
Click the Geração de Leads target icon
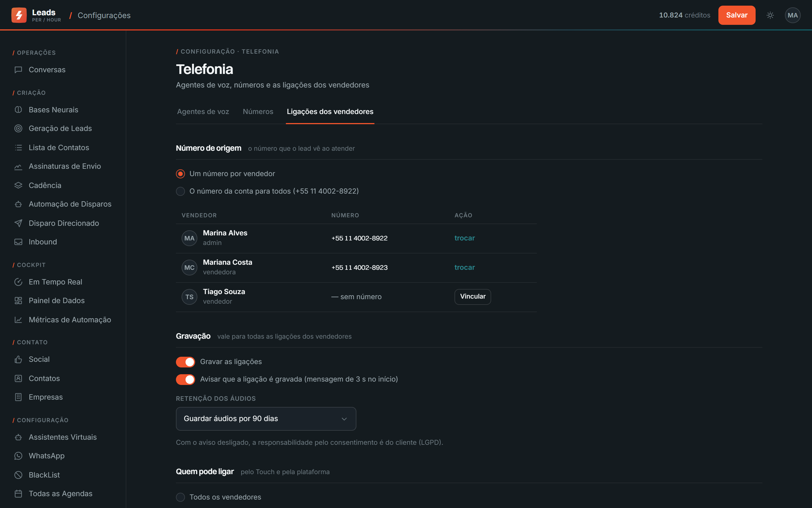(x=18, y=128)
